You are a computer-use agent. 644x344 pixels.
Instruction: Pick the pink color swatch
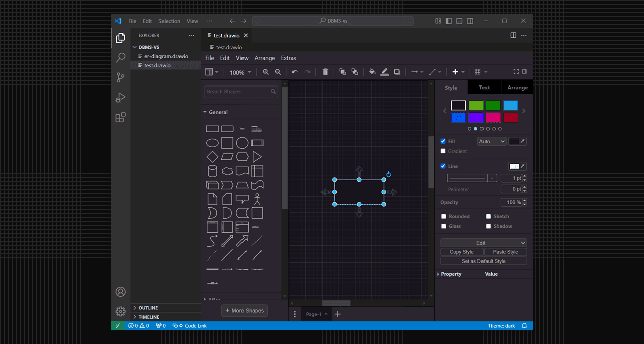(493, 117)
